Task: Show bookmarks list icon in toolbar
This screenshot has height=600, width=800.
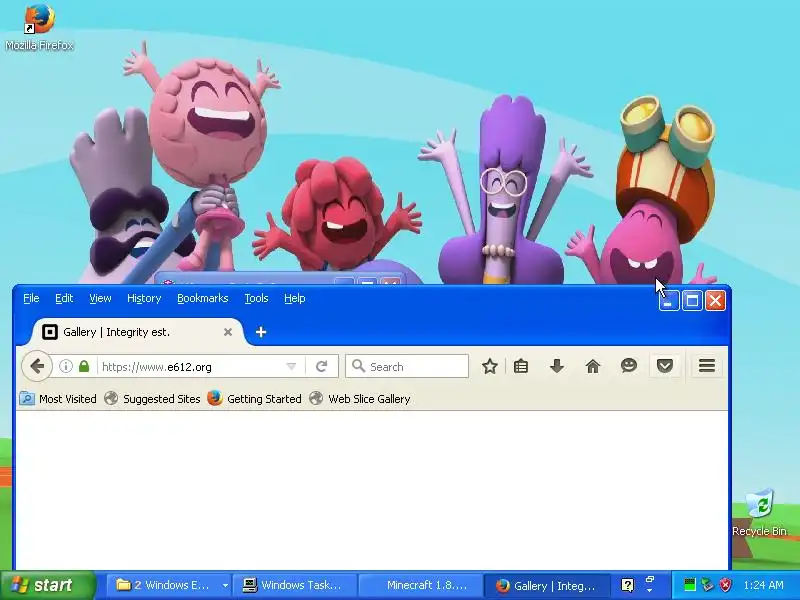Action: [x=521, y=366]
